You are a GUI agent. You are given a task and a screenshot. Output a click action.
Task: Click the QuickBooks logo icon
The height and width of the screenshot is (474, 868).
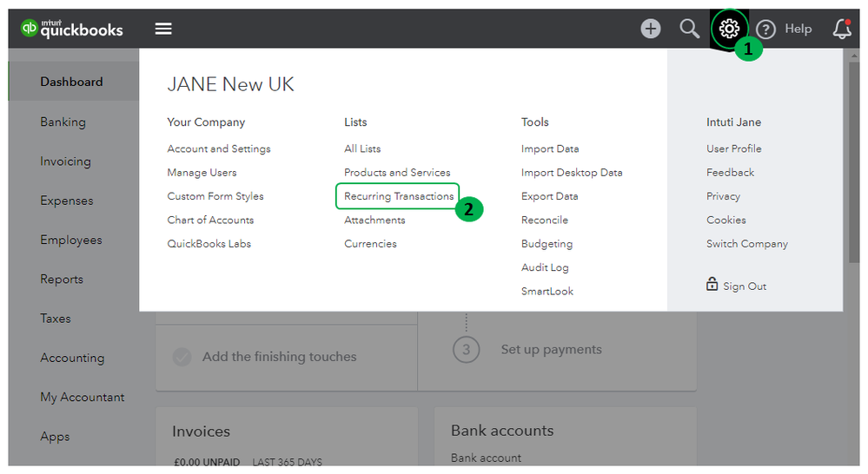coord(30,29)
